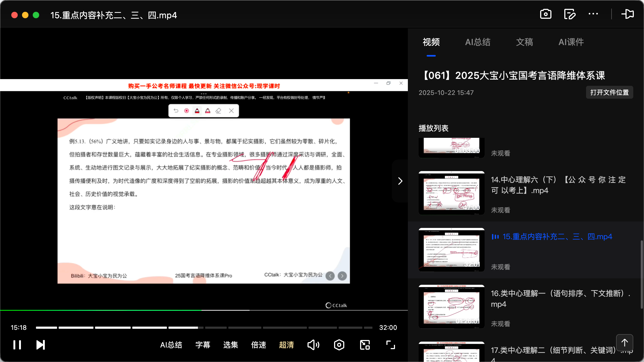
Task: Enter picture-in-picture mode
Action: click(x=364, y=345)
